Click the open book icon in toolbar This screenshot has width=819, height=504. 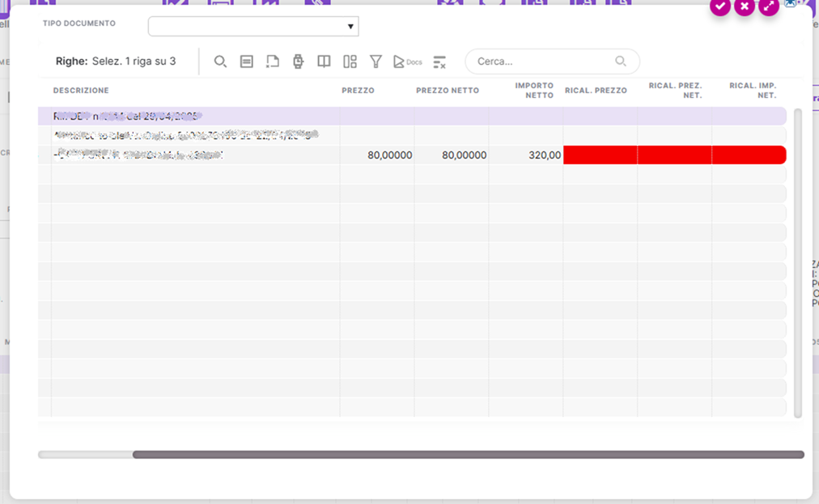(324, 61)
